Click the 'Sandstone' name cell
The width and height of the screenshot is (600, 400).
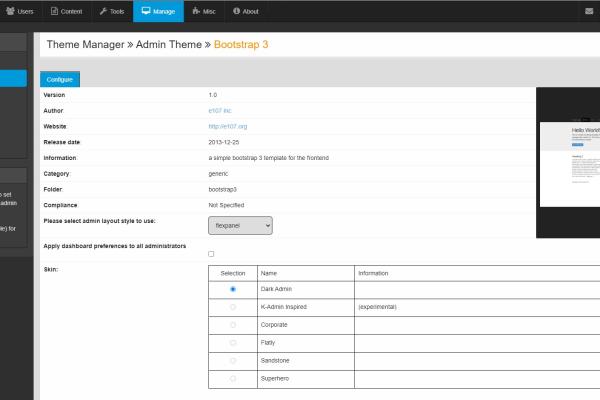pos(306,361)
